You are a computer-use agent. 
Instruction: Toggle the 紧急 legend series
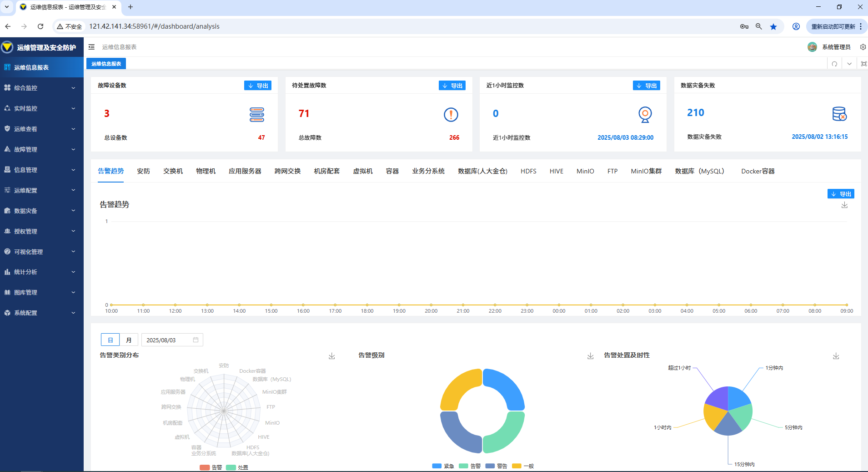click(443, 466)
